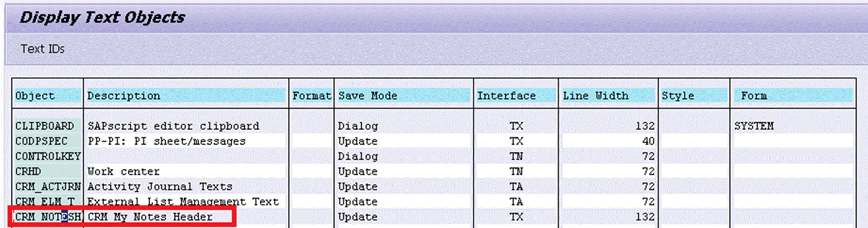Screen dimensions: 868x228
Task: Click TA interface in CRM_ACTJRN row
Action: [516, 186]
